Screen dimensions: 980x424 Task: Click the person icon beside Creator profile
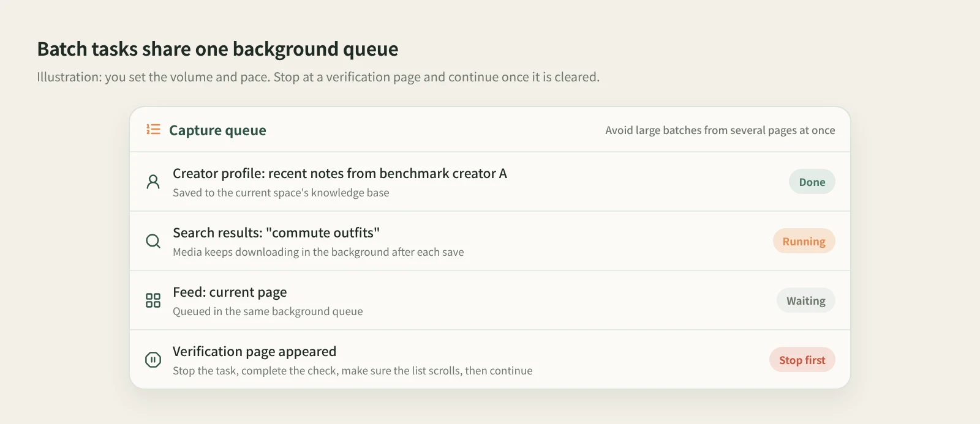(x=153, y=182)
